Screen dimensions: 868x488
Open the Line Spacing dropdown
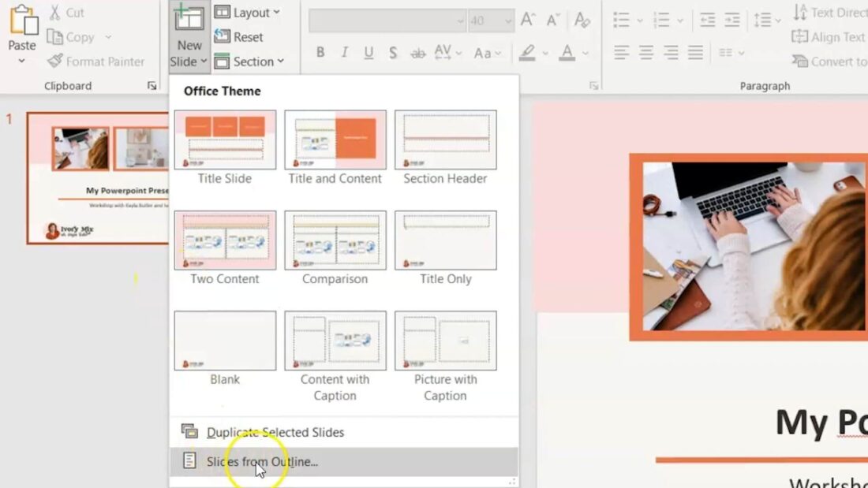click(x=765, y=20)
